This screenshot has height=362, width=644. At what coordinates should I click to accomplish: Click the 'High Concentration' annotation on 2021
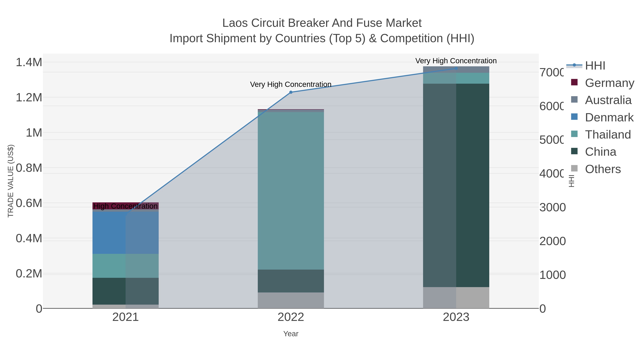(126, 206)
